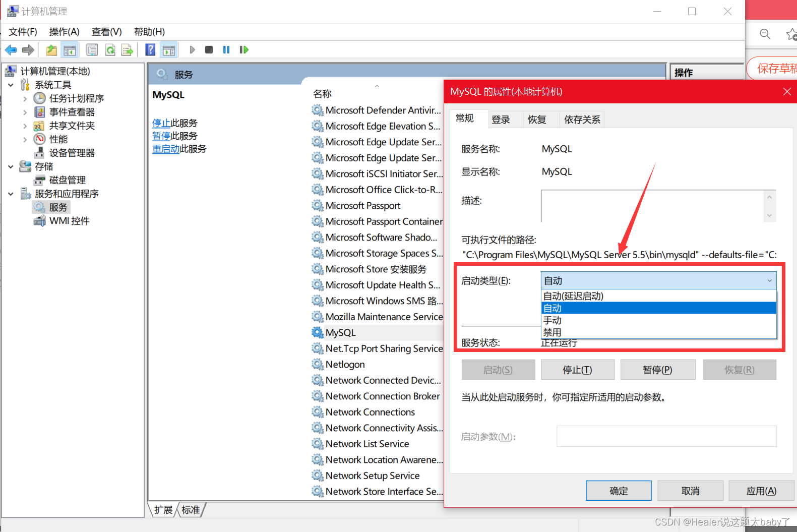Click the 暂停 this service link

tap(161, 136)
